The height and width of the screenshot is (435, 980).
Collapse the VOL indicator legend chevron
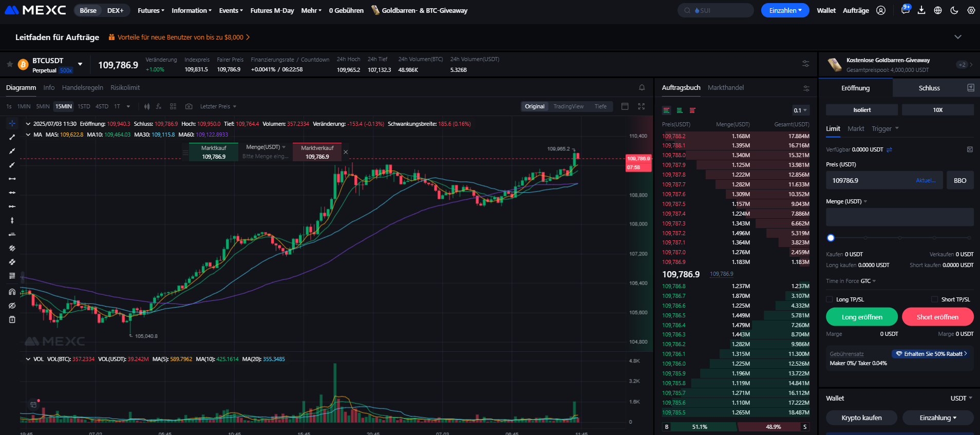[28, 359]
